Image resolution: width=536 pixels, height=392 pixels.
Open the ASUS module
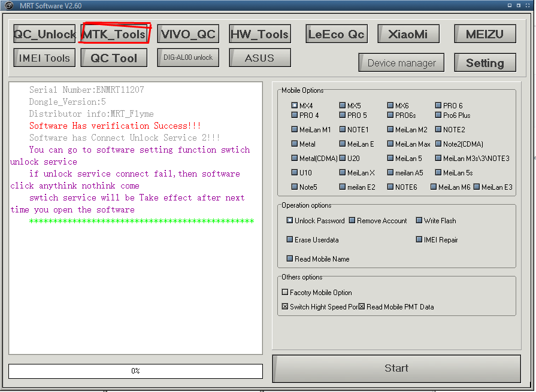pyautogui.click(x=260, y=57)
